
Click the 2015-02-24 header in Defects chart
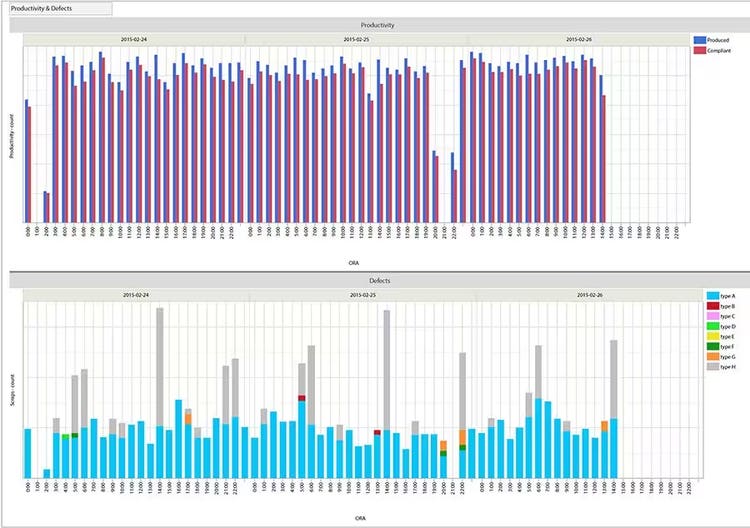tap(136, 295)
